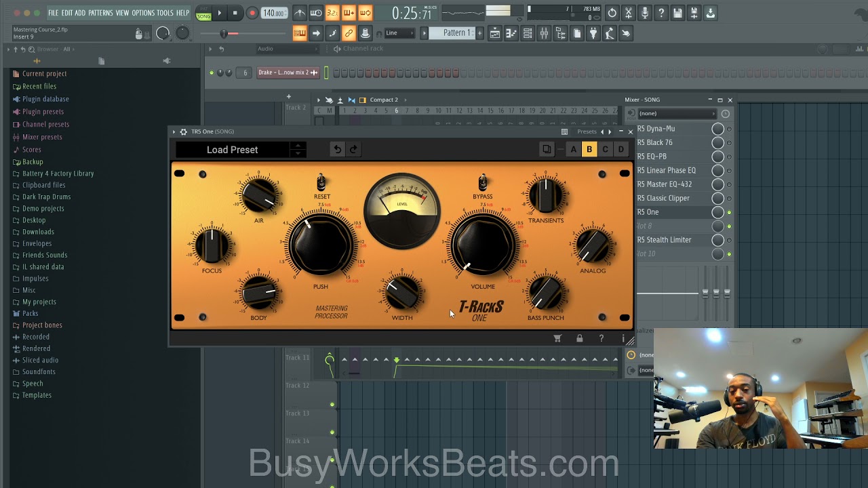The image size is (868, 488).
Task: Click Presets label in plugin title bar
Action: pos(587,131)
